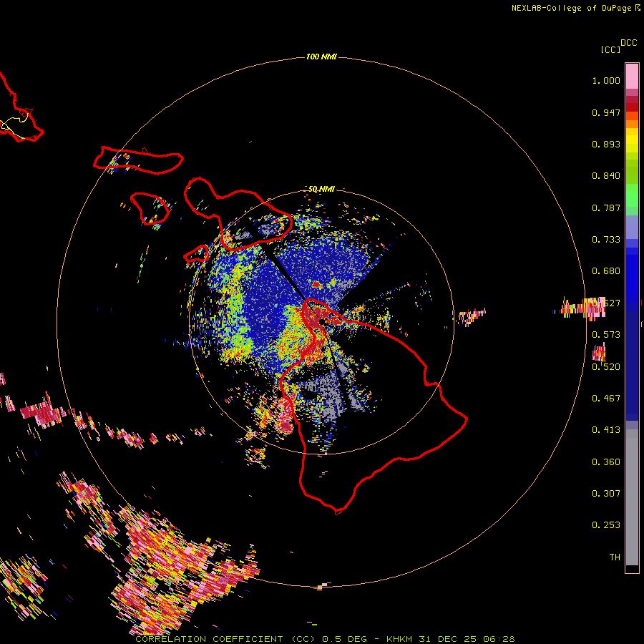Click the TH threshold label
The width and height of the screenshot is (644, 644).
615,557
